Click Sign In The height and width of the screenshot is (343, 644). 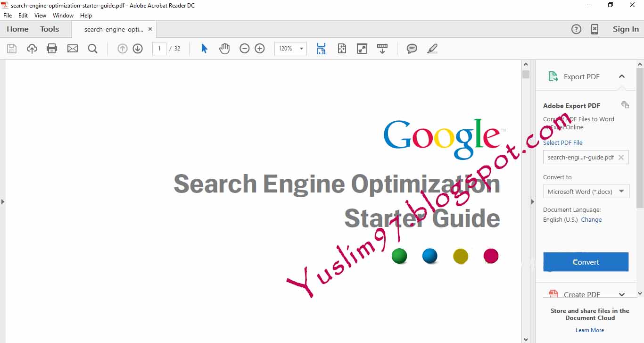pyautogui.click(x=626, y=29)
